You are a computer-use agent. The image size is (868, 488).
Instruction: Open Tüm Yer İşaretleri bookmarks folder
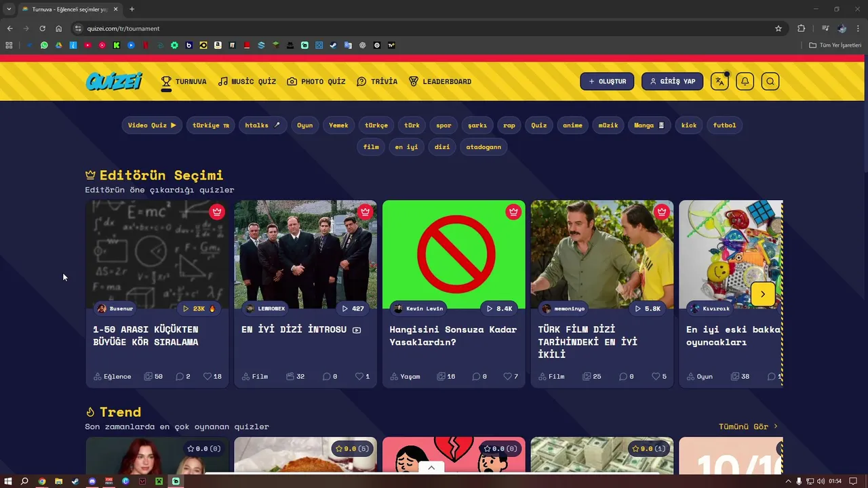(x=835, y=45)
